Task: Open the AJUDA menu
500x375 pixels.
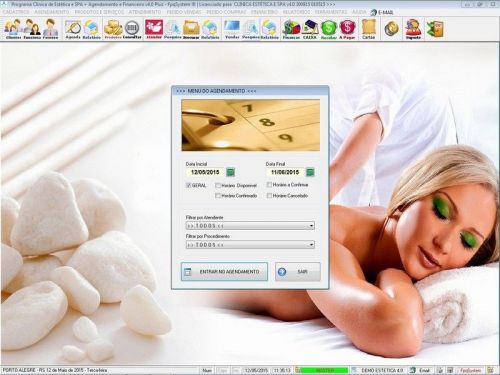Action: (359, 12)
